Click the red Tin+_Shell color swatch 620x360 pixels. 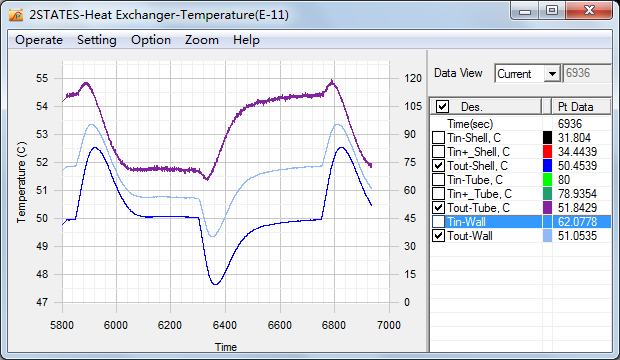pyautogui.click(x=547, y=152)
